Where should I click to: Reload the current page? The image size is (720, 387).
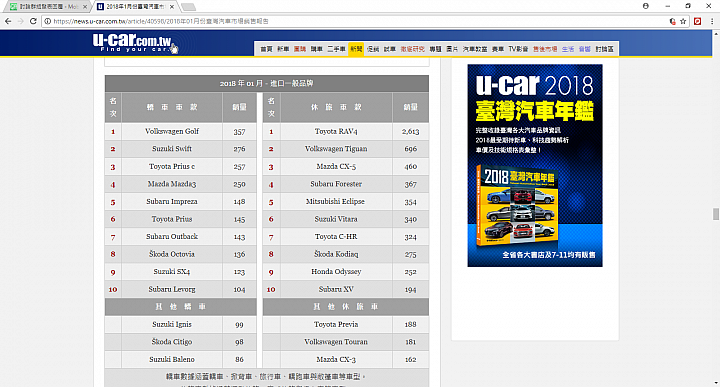point(33,21)
